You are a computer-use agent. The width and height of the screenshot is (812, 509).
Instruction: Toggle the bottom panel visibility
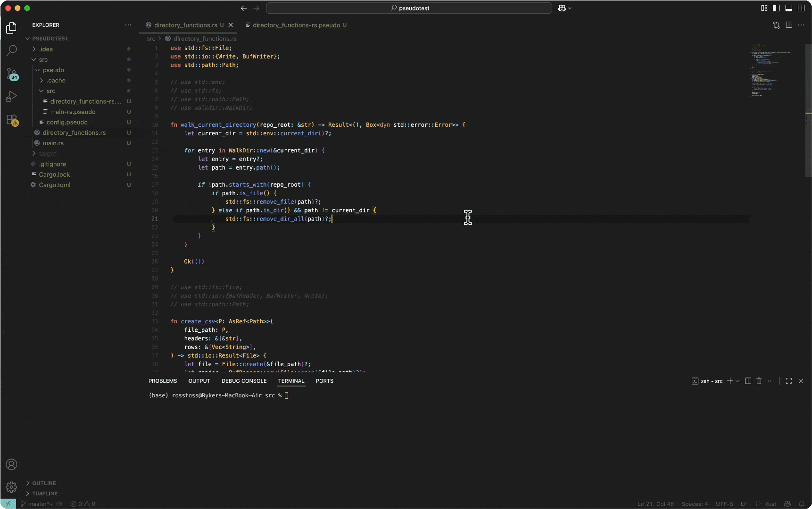(x=788, y=8)
